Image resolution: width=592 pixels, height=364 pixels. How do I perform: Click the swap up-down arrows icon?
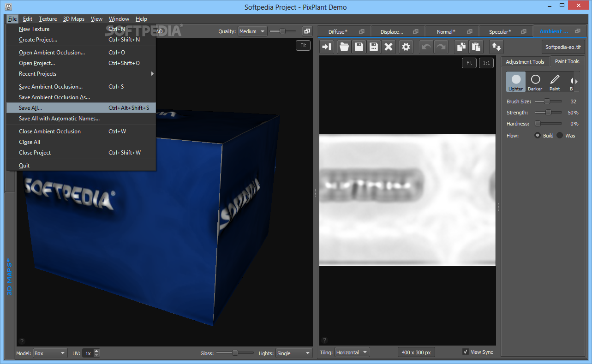(496, 47)
